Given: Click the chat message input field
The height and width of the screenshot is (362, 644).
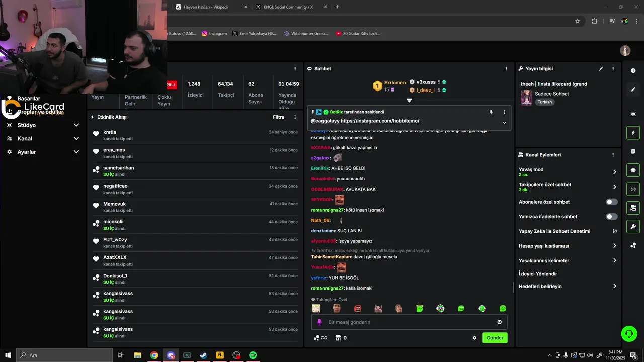Looking at the screenshot, I should click(x=409, y=322).
